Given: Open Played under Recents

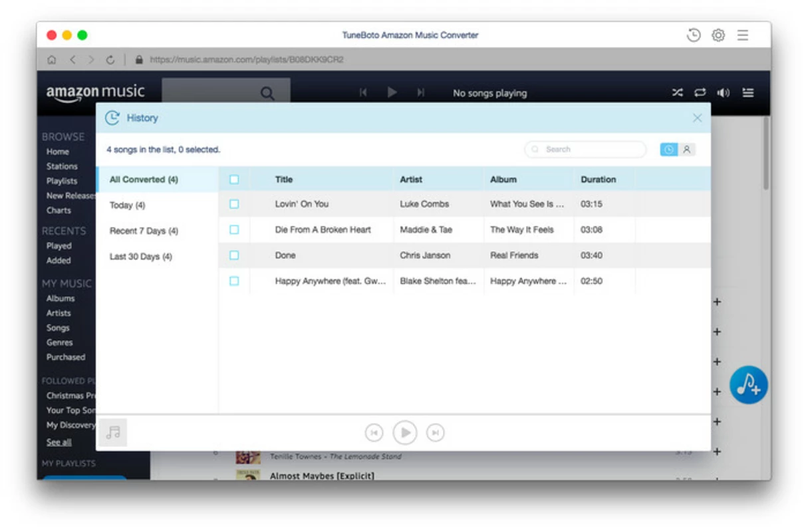Looking at the screenshot, I should pos(59,246).
